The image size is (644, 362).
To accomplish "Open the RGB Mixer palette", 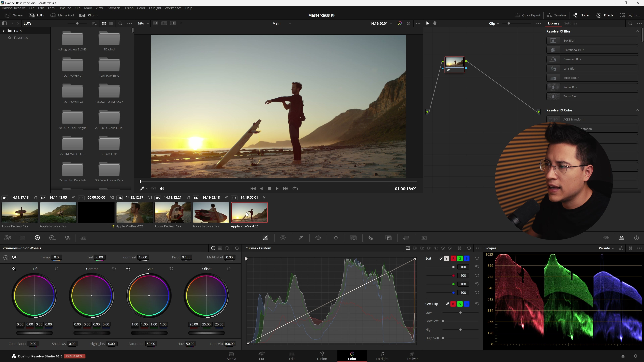I will [x=68, y=238].
